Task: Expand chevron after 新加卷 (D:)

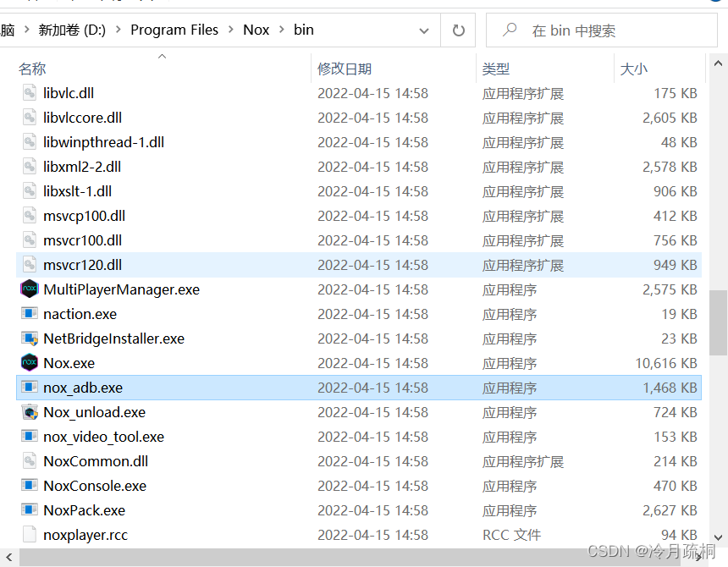Action: point(118,30)
